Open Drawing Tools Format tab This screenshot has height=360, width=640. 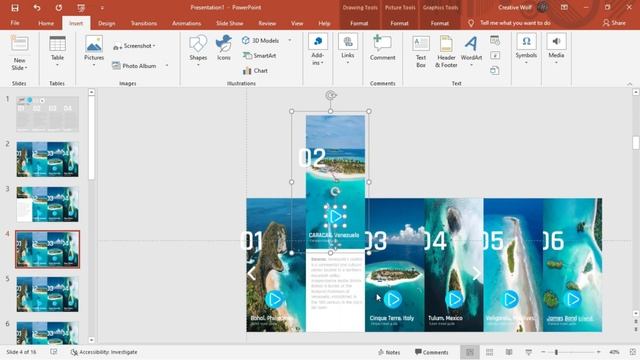359,23
